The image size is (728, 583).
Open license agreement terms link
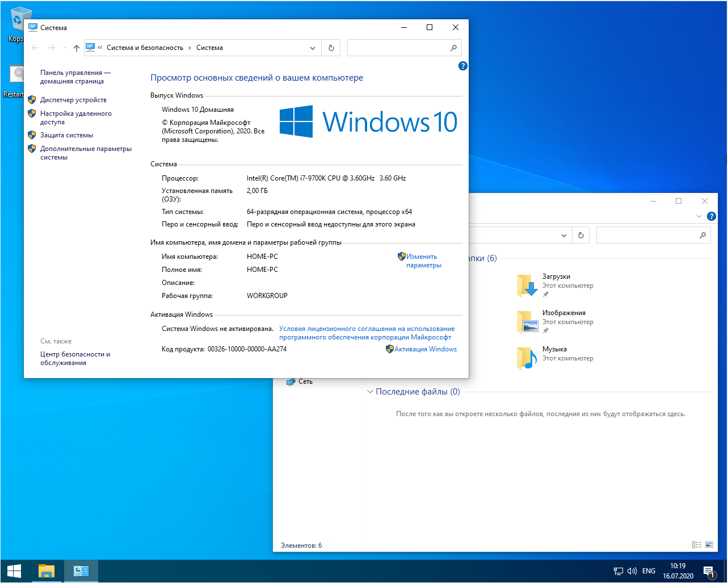click(367, 333)
